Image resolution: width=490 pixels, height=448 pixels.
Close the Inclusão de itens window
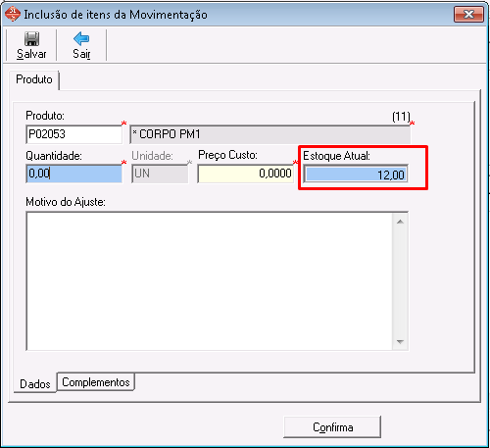468,15
